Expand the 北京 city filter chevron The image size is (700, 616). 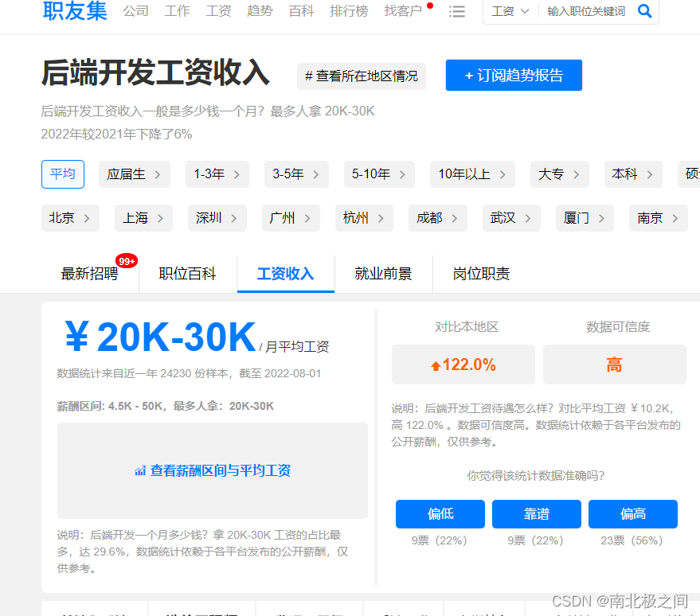88,217
